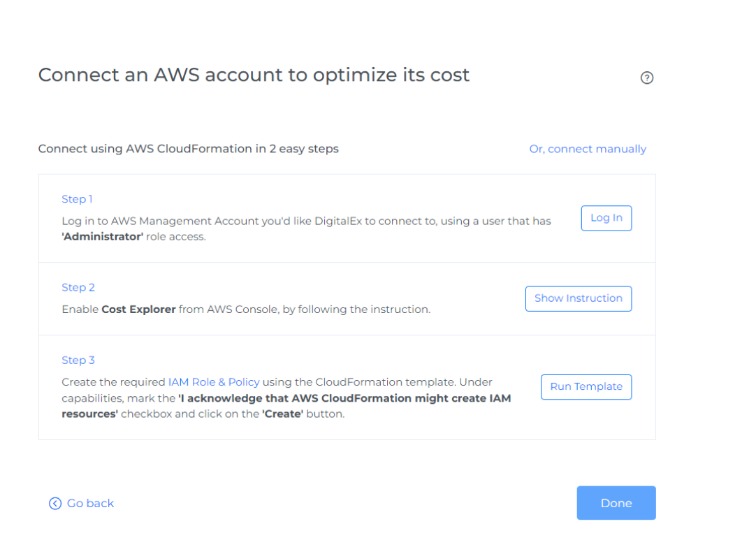The image size is (756, 547).
Task: Click the Show Instruction button
Action: point(578,298)
